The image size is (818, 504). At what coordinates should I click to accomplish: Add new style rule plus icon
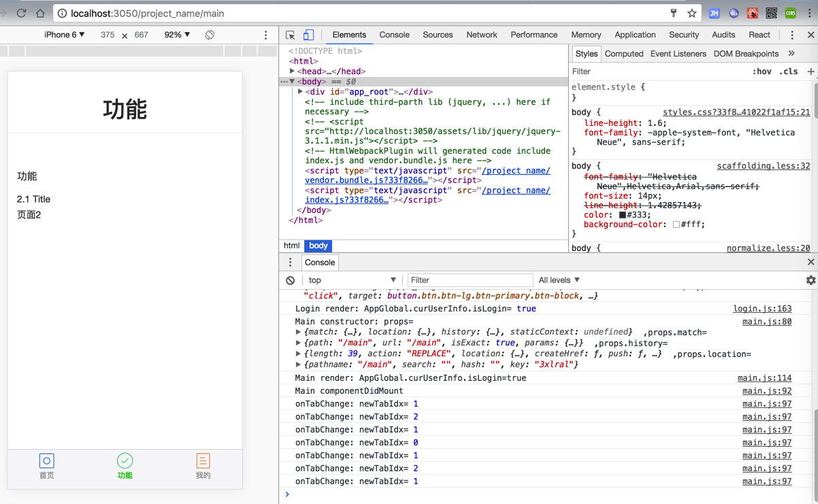pos(811,71)
